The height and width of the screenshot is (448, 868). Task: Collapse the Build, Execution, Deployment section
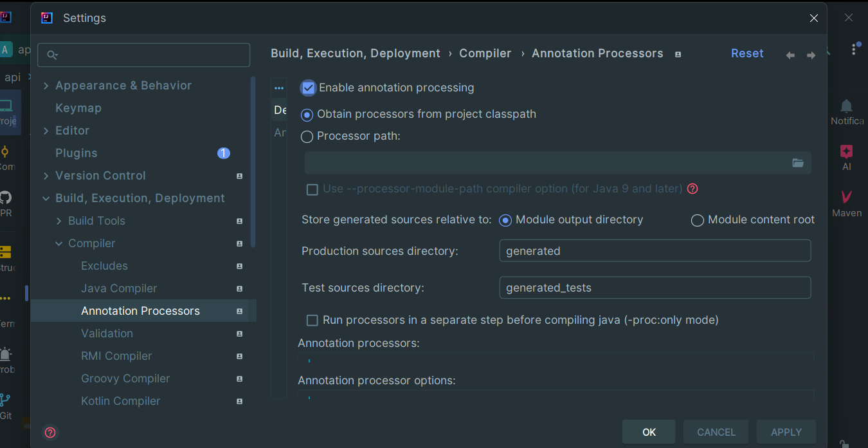click(x=46, y=198)
